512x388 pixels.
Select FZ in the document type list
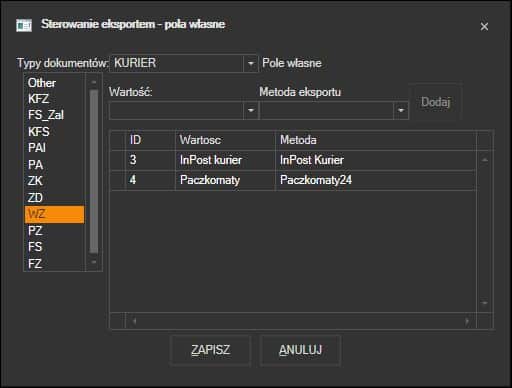[x=54, y=264]
